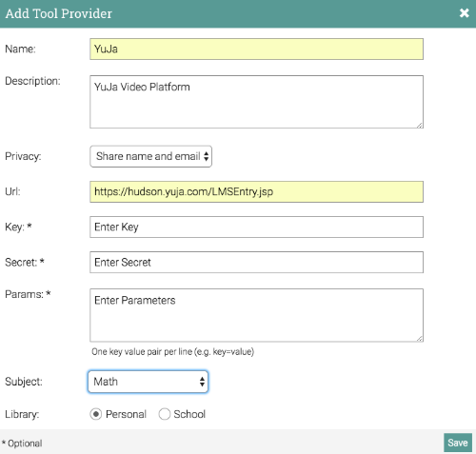476x454 pixels.
Task: Click the 'Key: *' label
Action: [18, 227]
